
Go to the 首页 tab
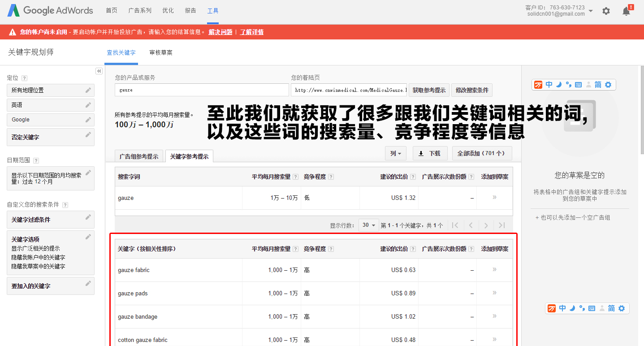[x=112, y=10]
